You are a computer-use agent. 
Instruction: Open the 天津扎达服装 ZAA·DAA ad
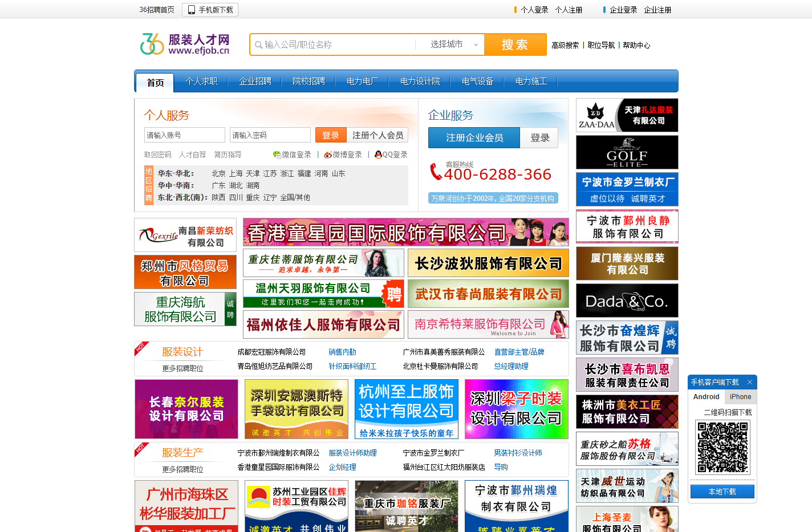(x=627, y=115)
